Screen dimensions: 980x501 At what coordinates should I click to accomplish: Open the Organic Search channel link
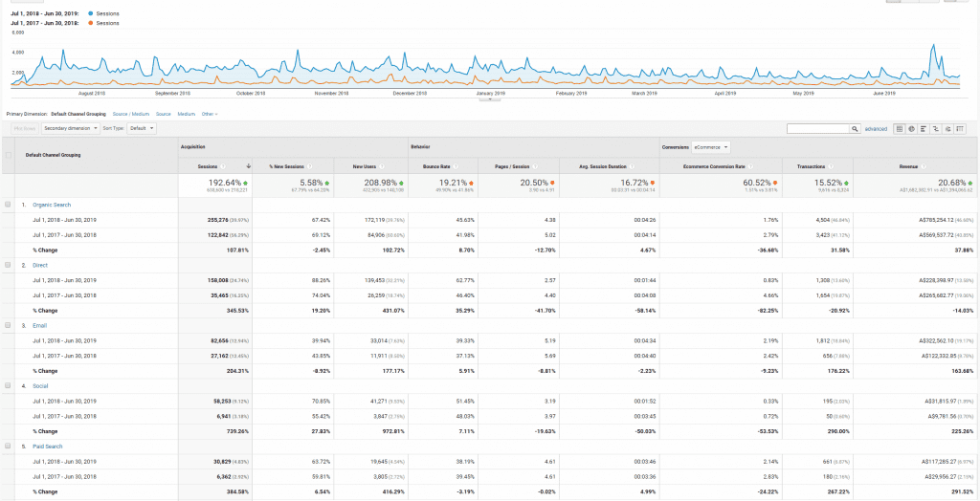coord(52,205)
